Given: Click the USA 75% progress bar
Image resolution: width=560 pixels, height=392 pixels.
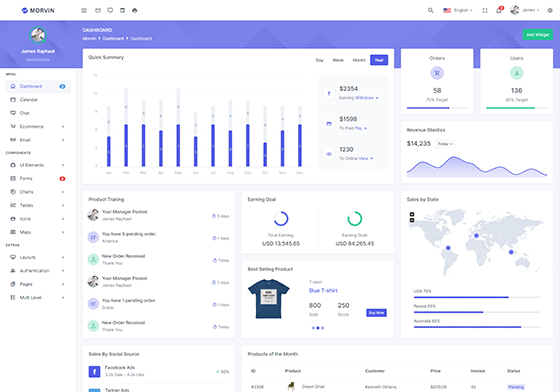Looking at the screenshot, I should pos(476,297).
